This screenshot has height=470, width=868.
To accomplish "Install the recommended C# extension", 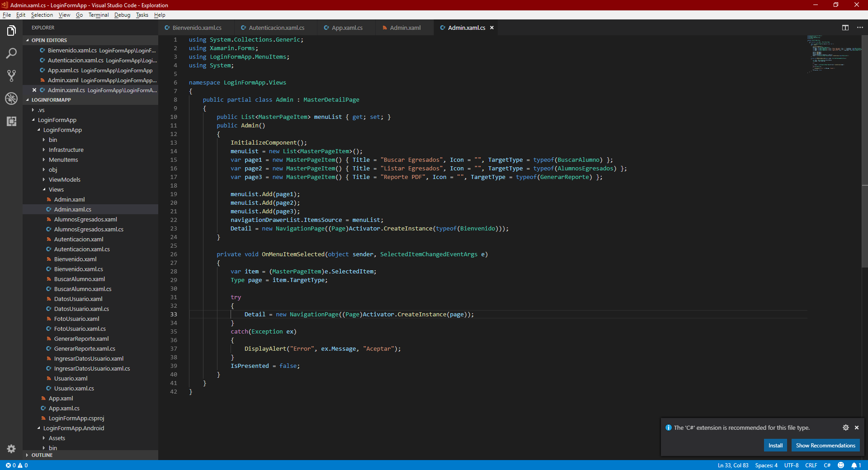I will click(x=775, y=445).
